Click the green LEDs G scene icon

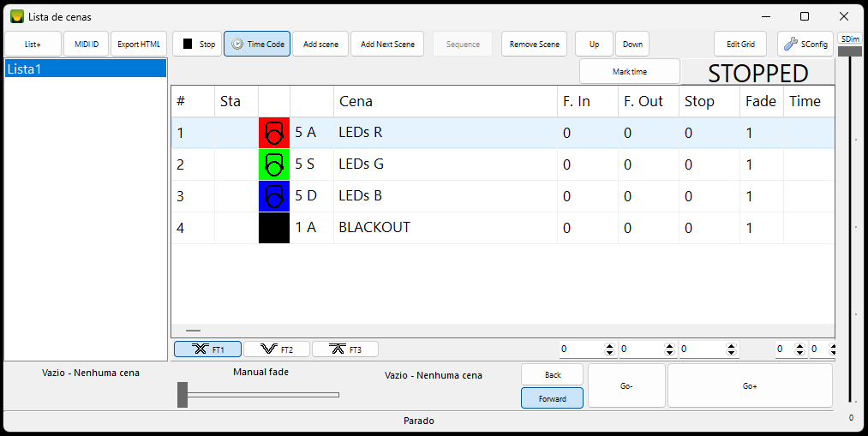[274, 164]
